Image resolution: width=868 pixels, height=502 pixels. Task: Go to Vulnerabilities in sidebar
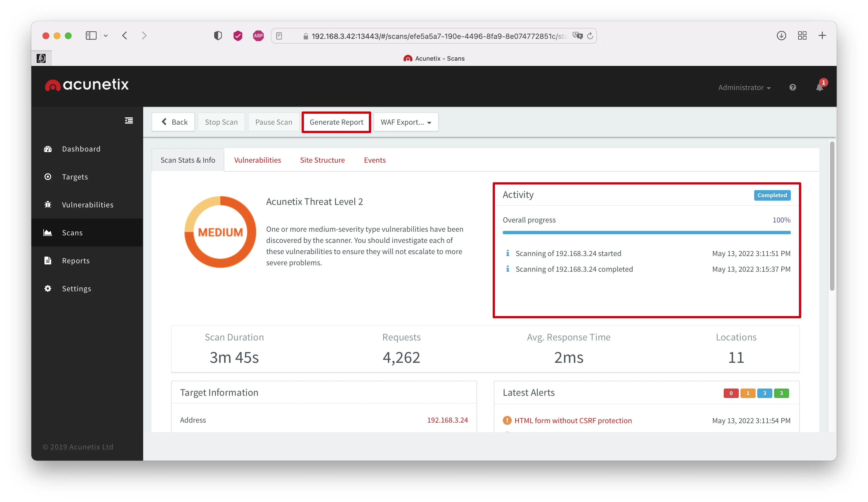(87, 205)
